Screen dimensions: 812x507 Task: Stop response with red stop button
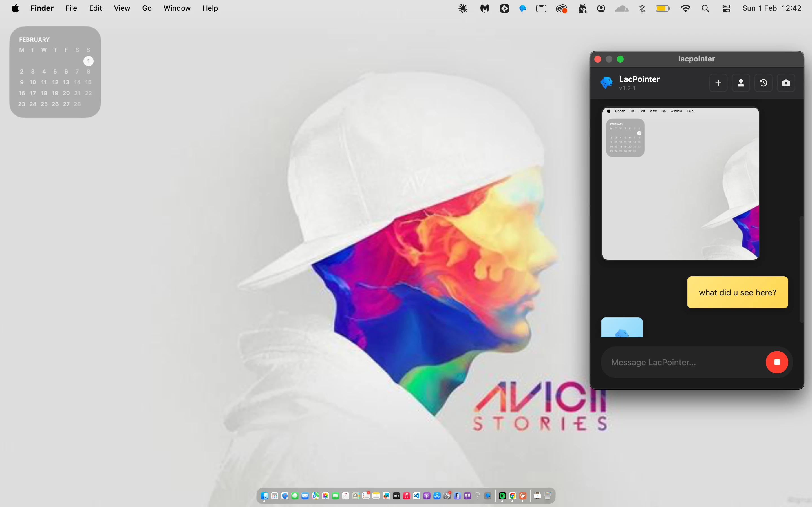(777, 362)
